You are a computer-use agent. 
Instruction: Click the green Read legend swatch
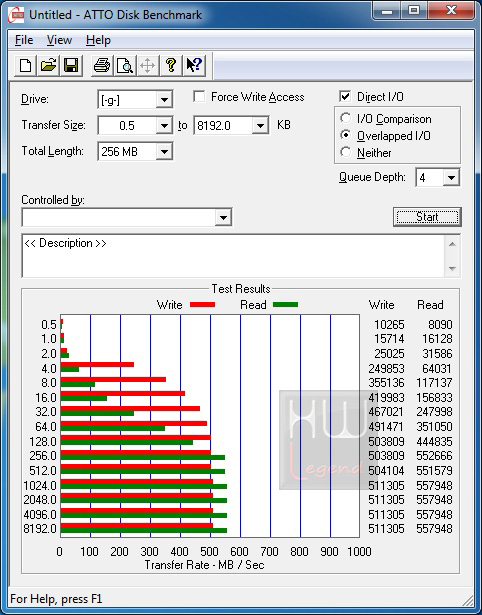(286, 304)
